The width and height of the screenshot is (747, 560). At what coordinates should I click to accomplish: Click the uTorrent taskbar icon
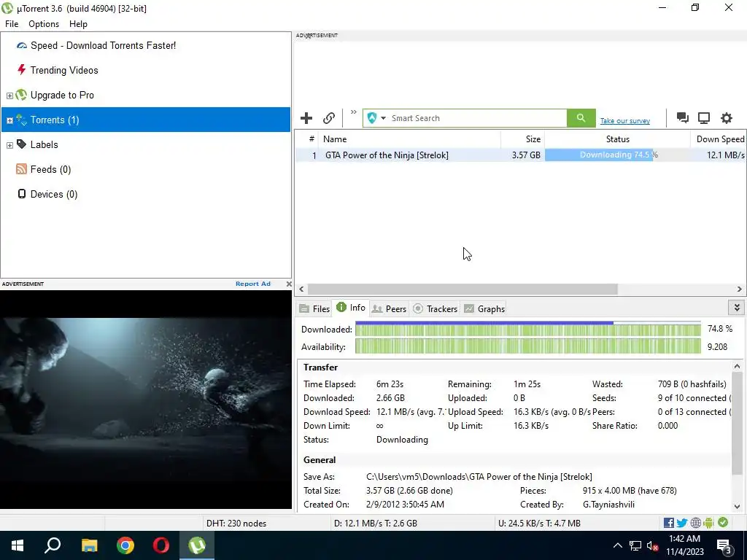197,545
